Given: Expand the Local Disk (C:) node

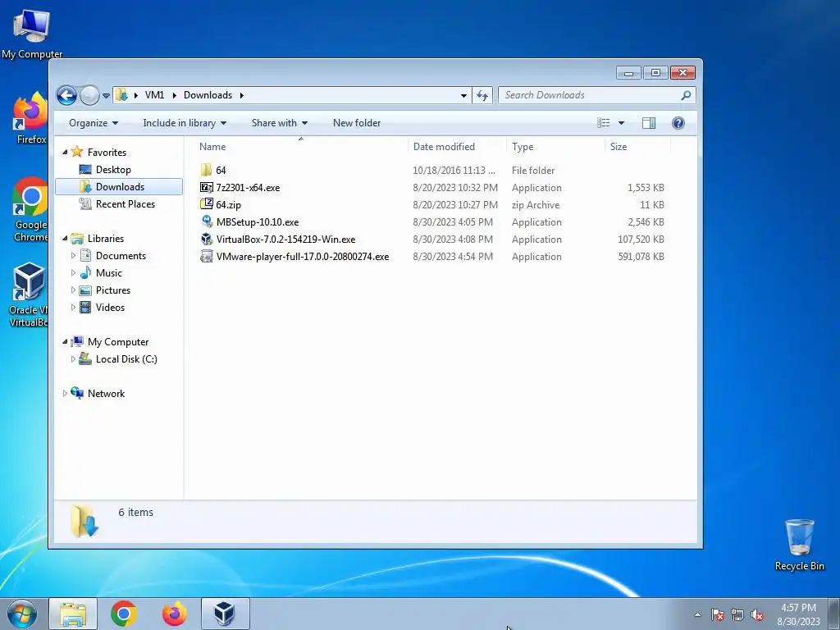Looking at the screenshot, I should pos(73,359).
